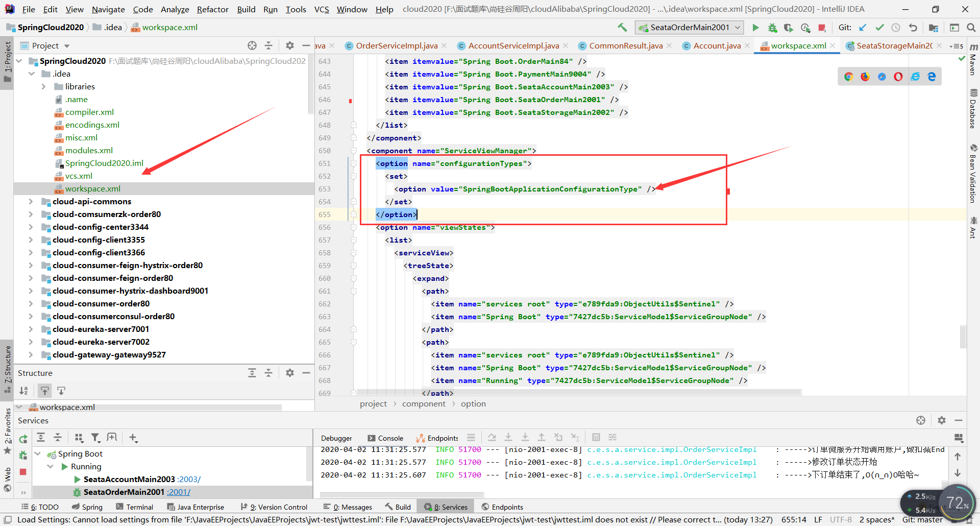980x526 pixels.
Task: Open Version Control tool window
Action: click(x=274, y=507)
